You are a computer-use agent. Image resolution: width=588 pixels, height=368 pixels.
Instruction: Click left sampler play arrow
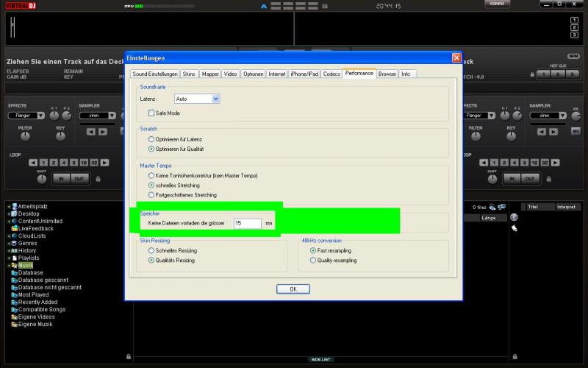click(x=103, y=132)
